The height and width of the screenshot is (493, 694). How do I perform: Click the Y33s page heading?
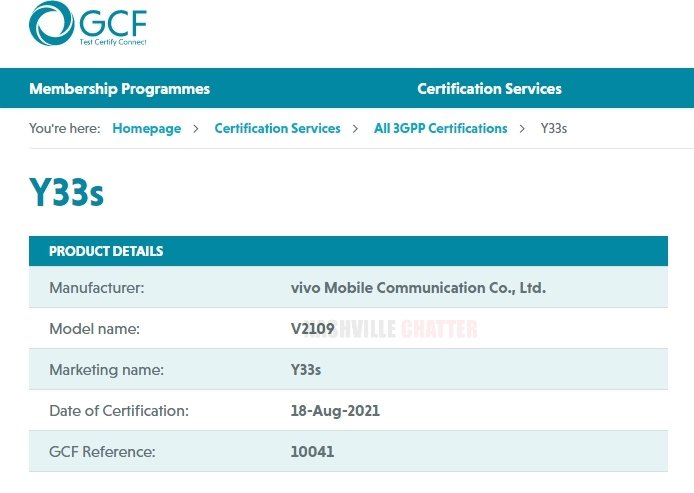coord(66,191)
